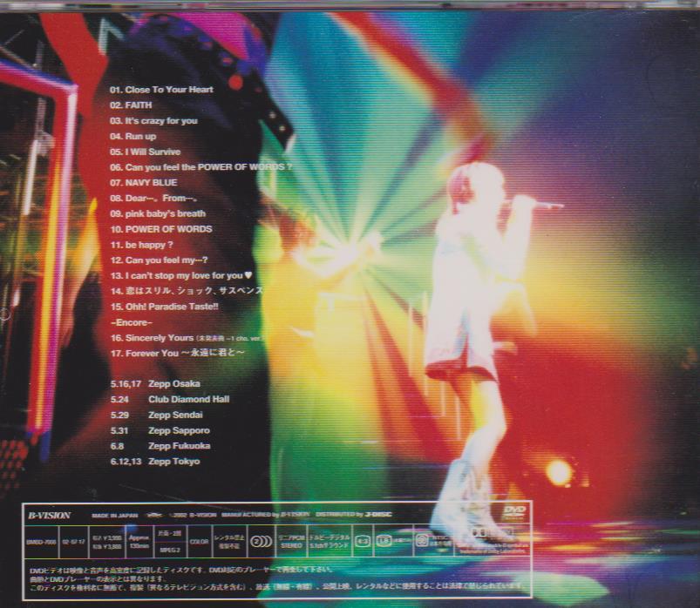Select track '09. pink baby's breath'

158,213
